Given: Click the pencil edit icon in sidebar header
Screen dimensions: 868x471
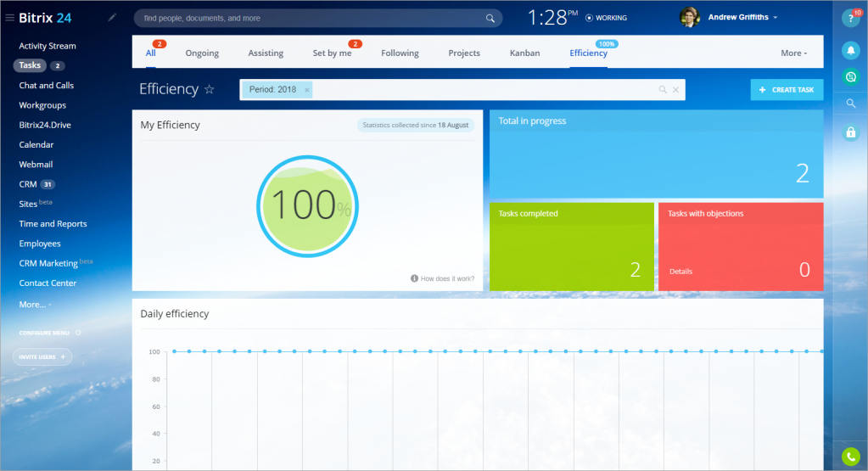Looking at the screenshot, I should pyautogui.click(x=112, y=17).
